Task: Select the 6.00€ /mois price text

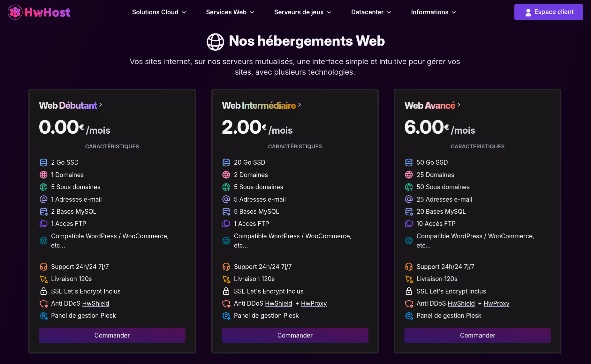Action: (440, 127)
